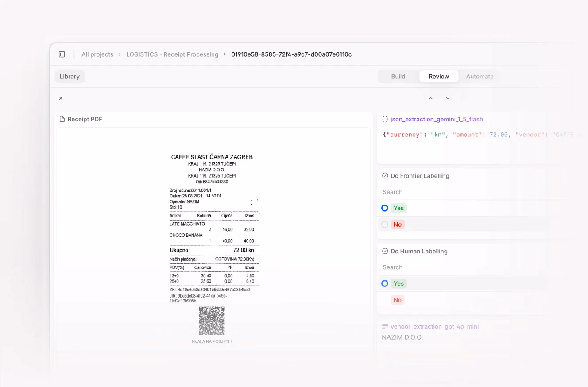Click the receipt QR code image

click(212, 321)
